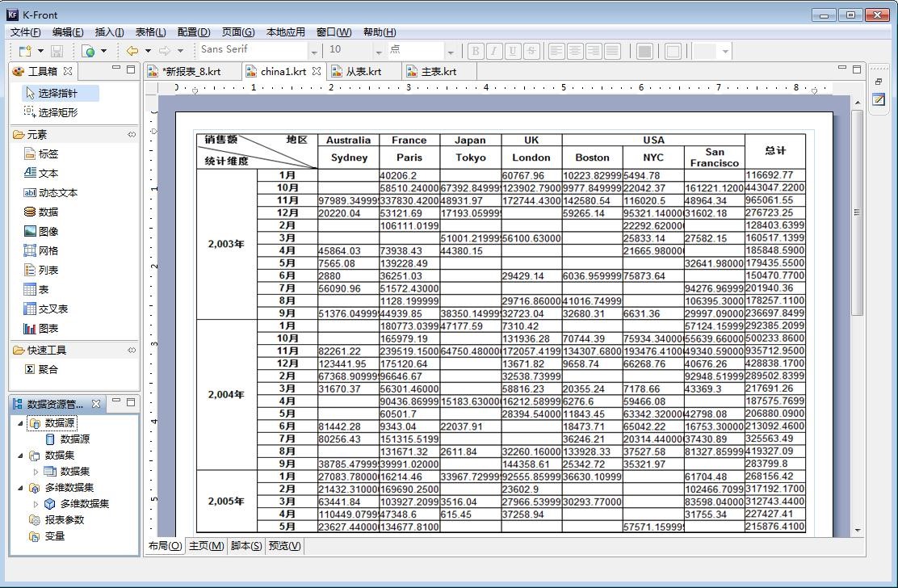Screen dimensions: 898x588
Task: Collapse the 多维数据集 root tree node
Action: pyautogui.click(x=21, y=488)
